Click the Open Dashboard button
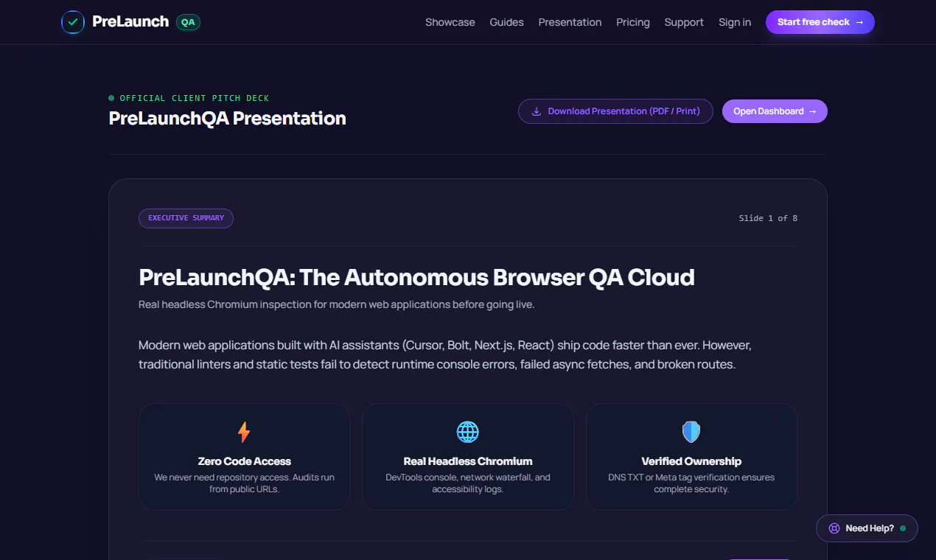The height and width of the screenshot is (560, 936). point(775,111)
